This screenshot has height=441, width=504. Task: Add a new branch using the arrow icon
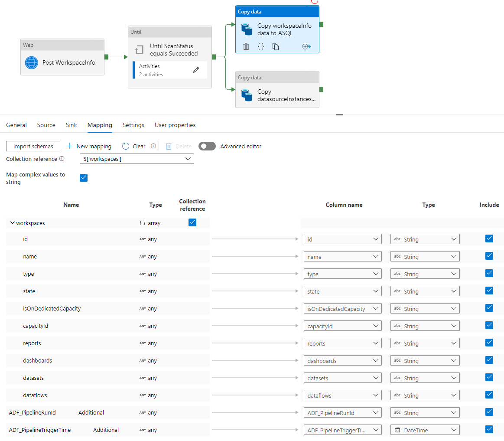coord(306,46)
